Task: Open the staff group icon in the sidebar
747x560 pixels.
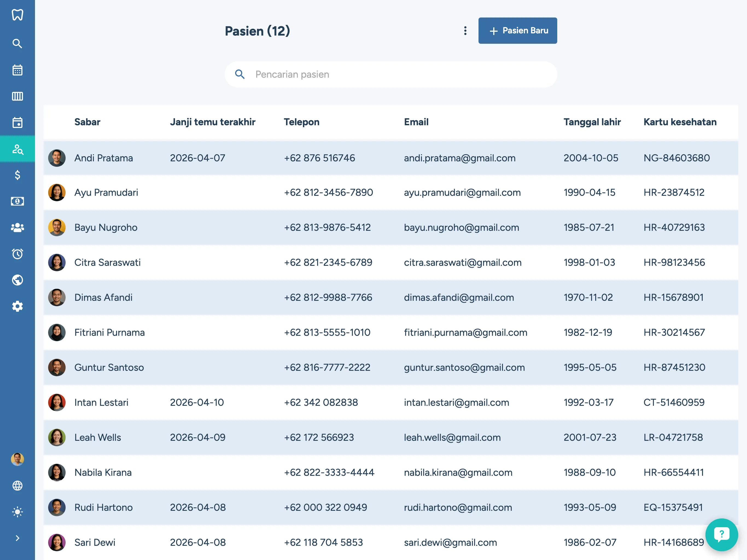Action: [x=17, y=228]
